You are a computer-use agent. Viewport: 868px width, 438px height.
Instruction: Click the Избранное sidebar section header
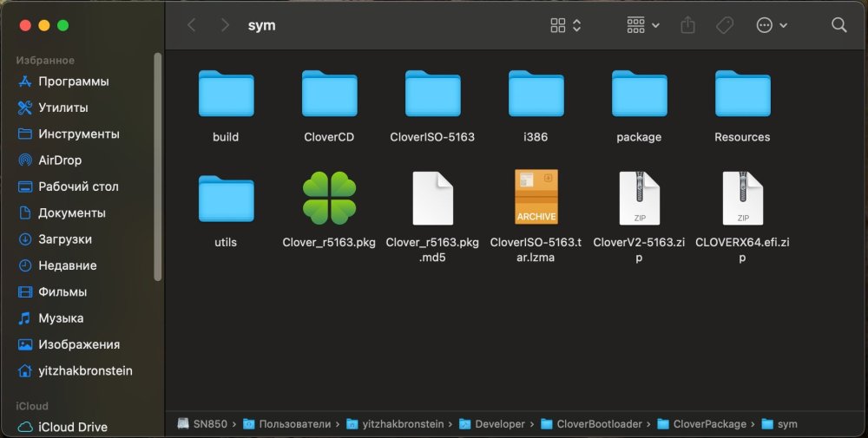click(x=45, y=61)
